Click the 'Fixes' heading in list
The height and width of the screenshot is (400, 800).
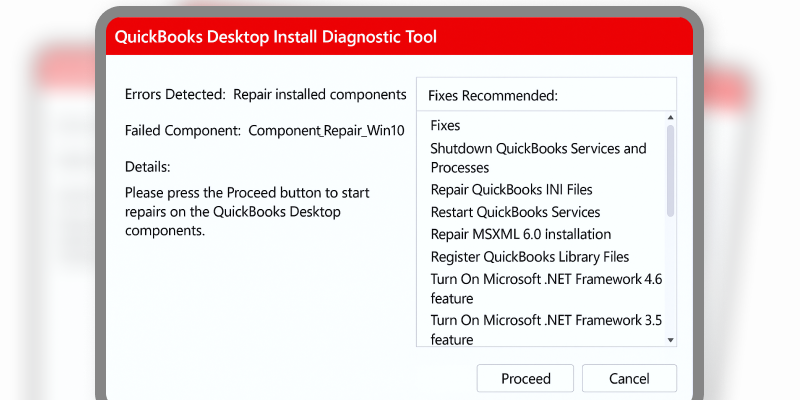pyautogui.click(x=445, y=126)
